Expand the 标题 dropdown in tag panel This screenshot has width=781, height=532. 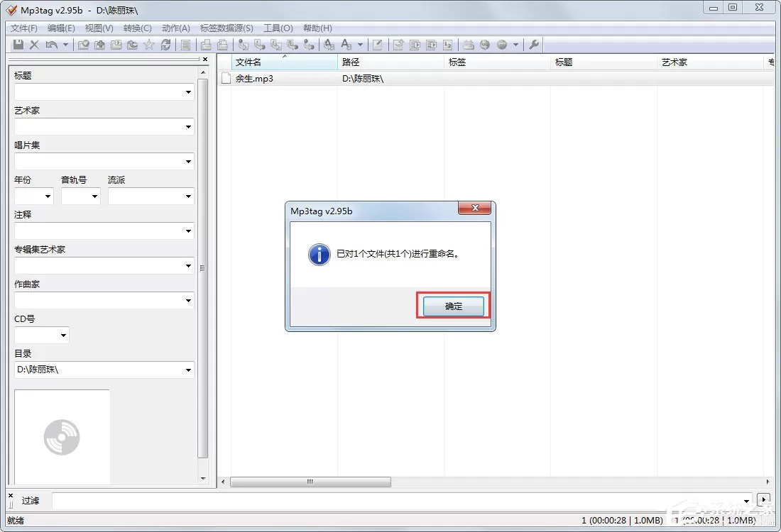[x=188, y=92]
